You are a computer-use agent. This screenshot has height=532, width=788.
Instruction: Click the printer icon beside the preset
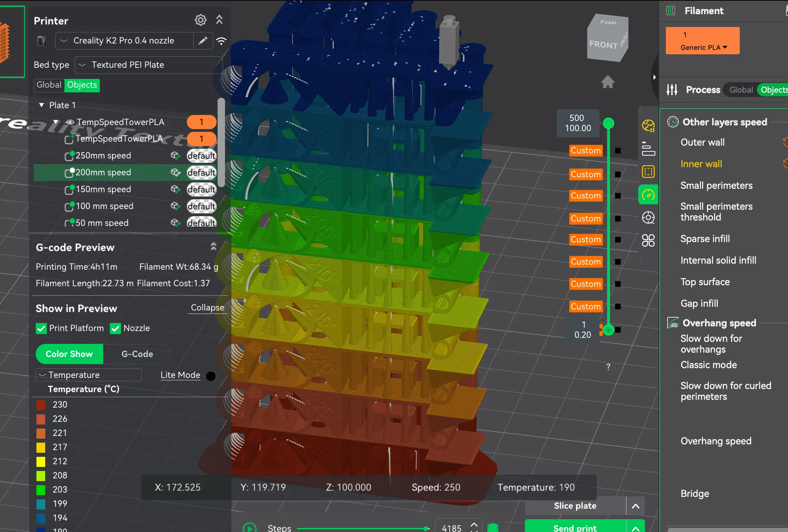(x=41, y=41)
